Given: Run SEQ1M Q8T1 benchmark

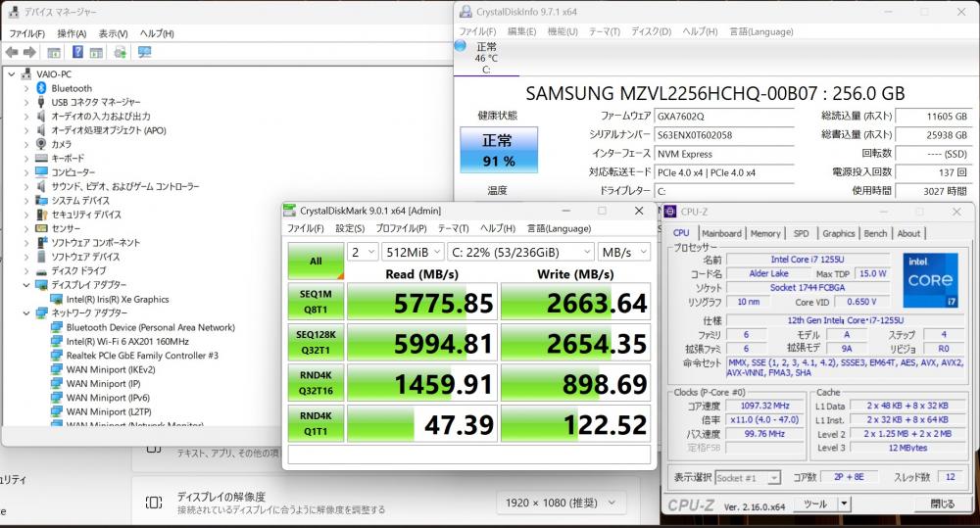Looking at the screenshot, I should tap(316, 301).
